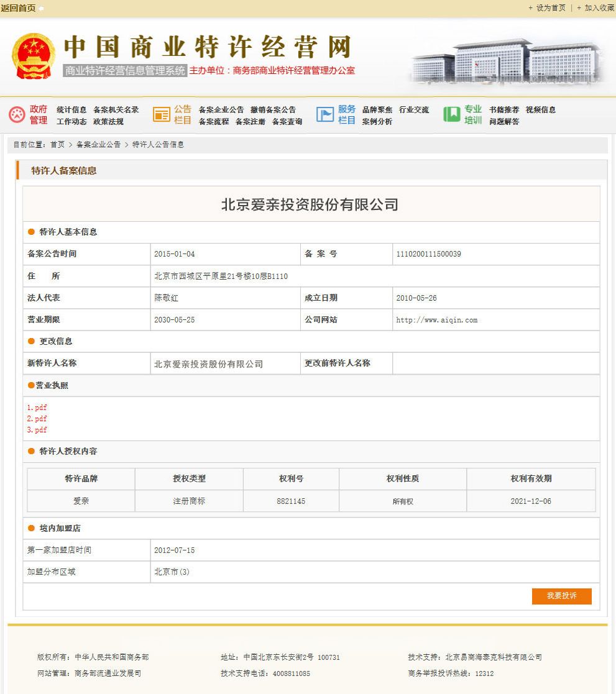
Task: Select the establishment date 2010-05-26
Action: tap(416, 298)
